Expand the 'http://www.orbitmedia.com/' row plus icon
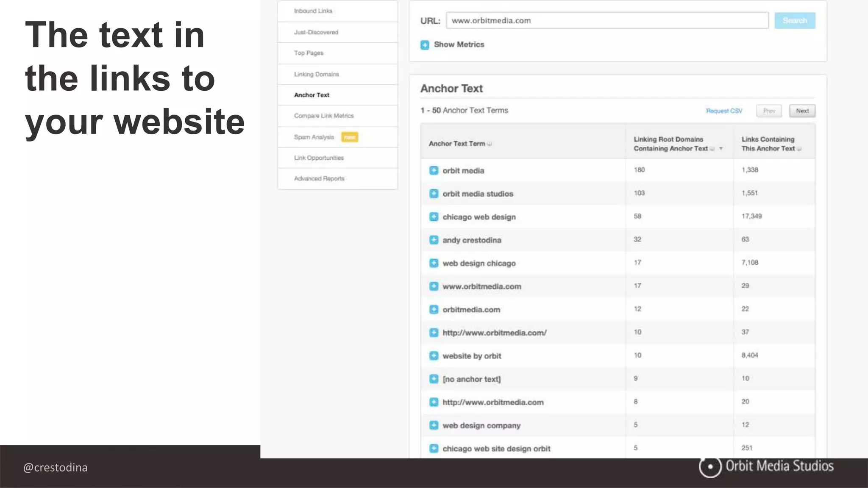The width and height of the screenshot is (868, 488). point(434,333)
